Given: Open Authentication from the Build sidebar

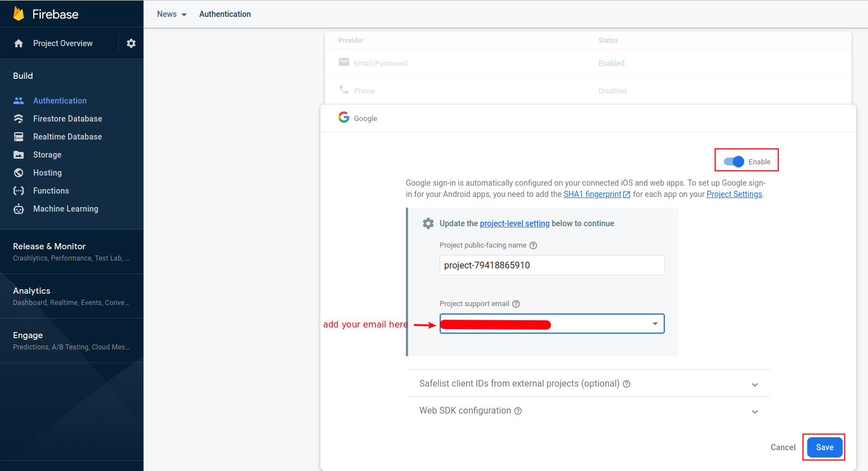Looking at the screenshot, I should (59, 100).
